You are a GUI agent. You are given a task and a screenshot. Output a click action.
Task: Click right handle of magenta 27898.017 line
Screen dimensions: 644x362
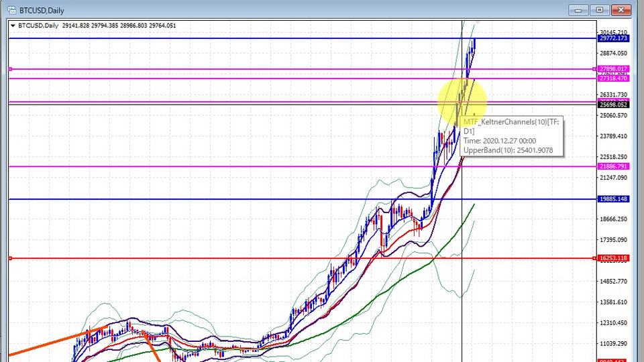tap(594, 69)
